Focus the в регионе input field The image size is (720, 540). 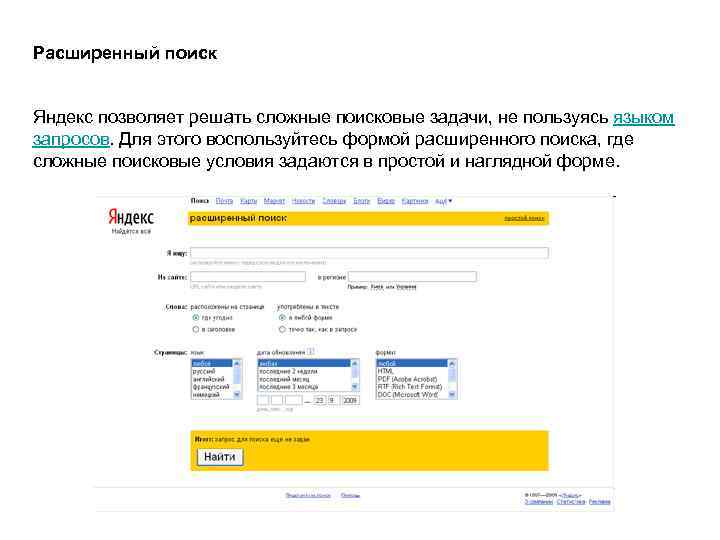[x=412, y=276]
